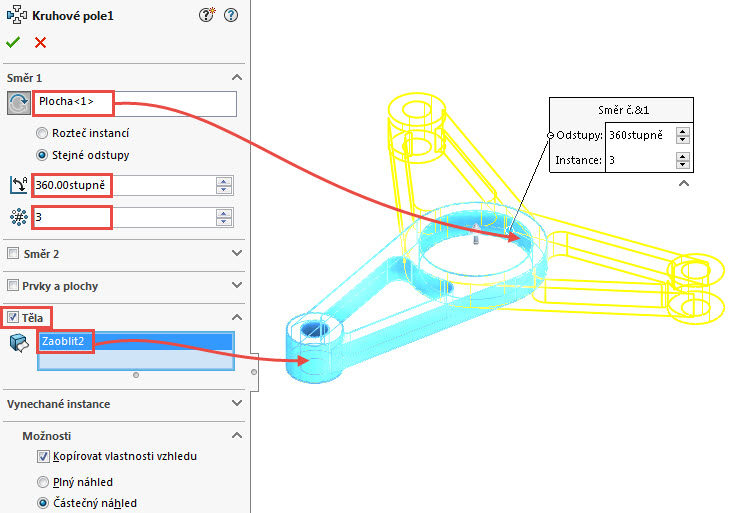This screenshot has height=513, width=750.
Task: Click the angle icon next to 360.00stupně
Action: (17, 185)
